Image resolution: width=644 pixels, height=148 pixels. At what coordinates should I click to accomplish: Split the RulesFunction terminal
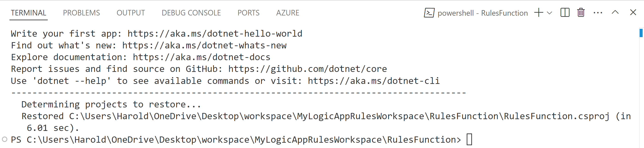coord(564,13)
